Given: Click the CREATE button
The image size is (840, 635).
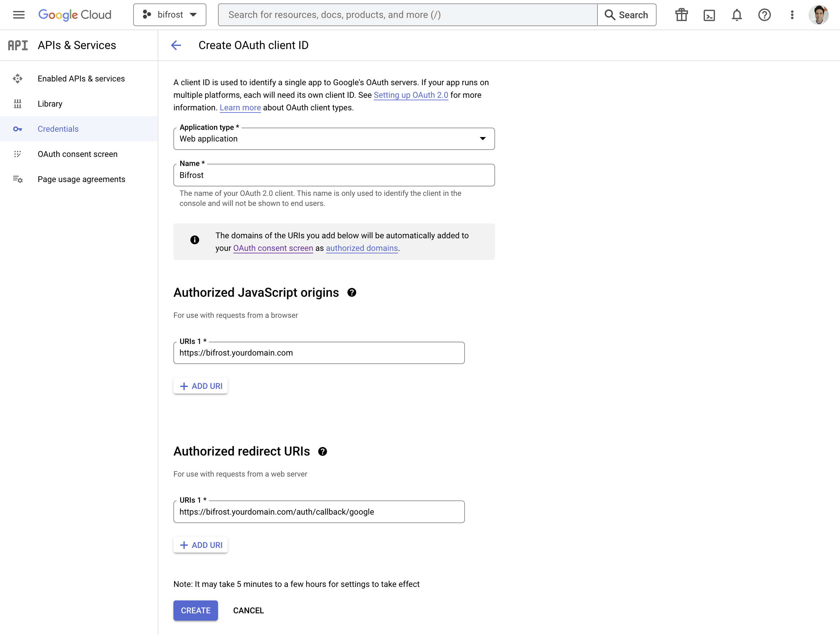Looking at the screenshot, I should tap(196, 610).
